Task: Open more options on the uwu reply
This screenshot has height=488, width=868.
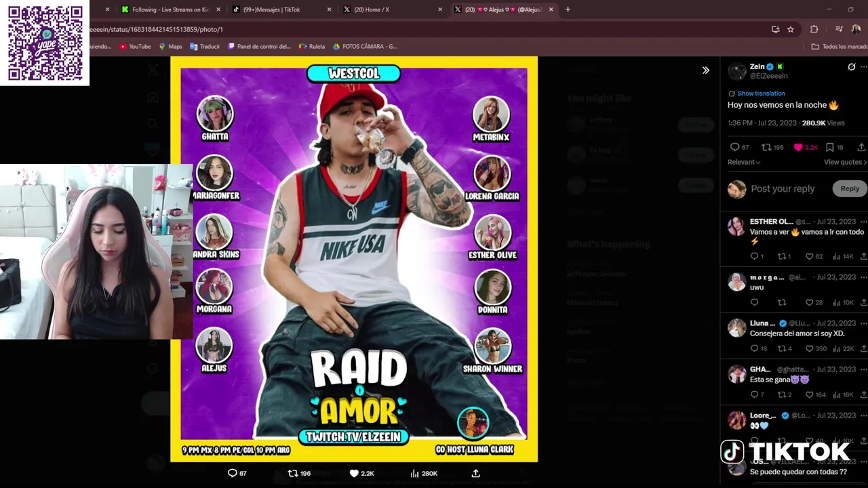Action: [863, 277]
